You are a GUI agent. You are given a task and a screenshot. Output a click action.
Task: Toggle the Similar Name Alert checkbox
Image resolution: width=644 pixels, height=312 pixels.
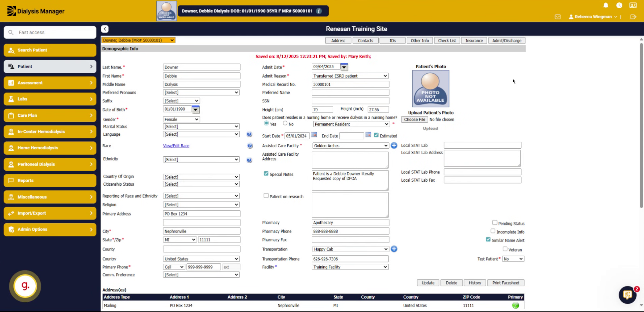488,239
